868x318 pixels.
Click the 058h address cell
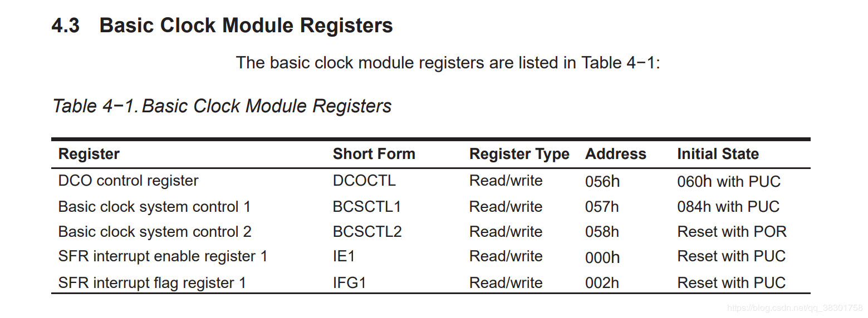pyautogui.click(x=602, y=232)
